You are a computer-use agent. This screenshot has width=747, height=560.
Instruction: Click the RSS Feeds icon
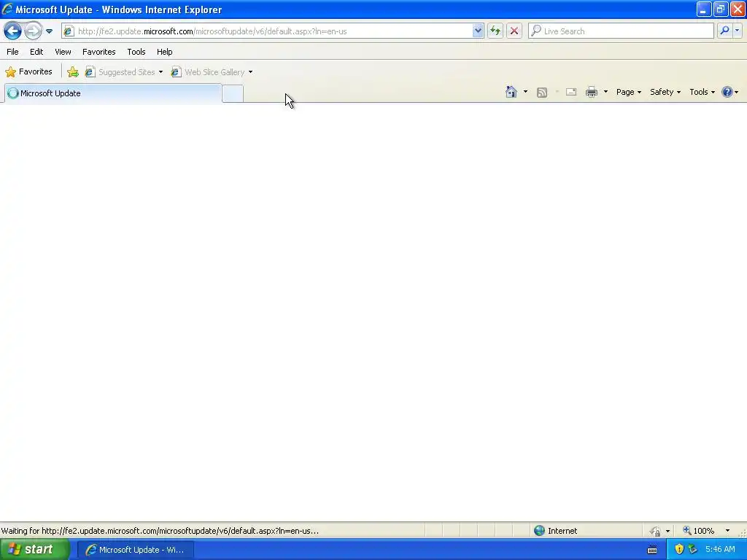click(542, 93)
